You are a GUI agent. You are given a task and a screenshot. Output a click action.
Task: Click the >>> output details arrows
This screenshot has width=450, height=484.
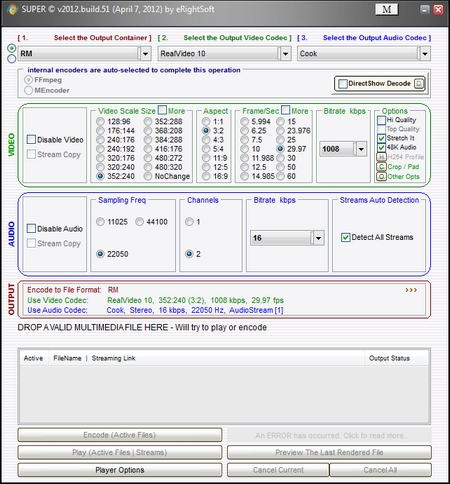click(411, 290)
